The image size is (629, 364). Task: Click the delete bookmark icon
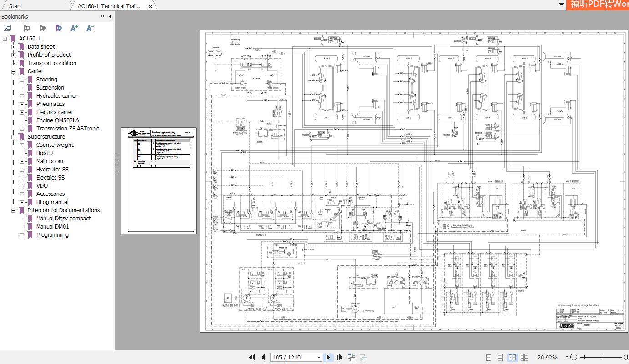tap(27, 28)
